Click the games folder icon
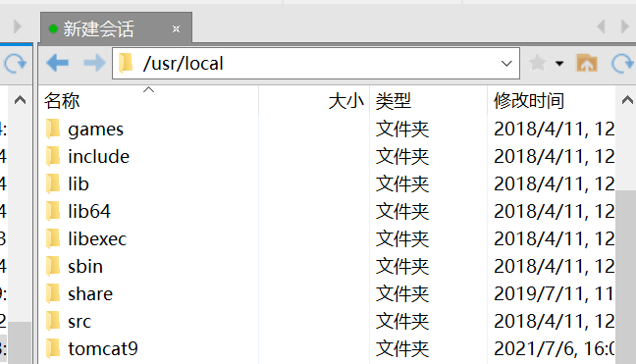636x364 pixels. (x=53, y=130)
